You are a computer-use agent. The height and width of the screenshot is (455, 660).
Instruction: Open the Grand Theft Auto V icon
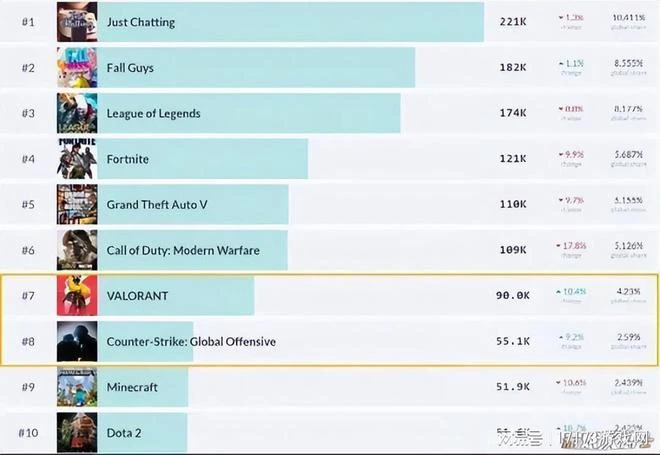click(77, 204)
